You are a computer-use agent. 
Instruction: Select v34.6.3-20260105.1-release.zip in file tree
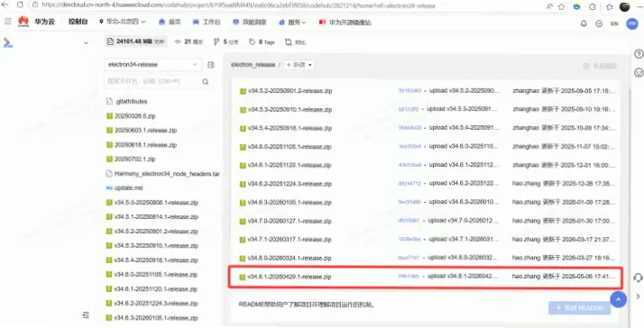point(156,318)
